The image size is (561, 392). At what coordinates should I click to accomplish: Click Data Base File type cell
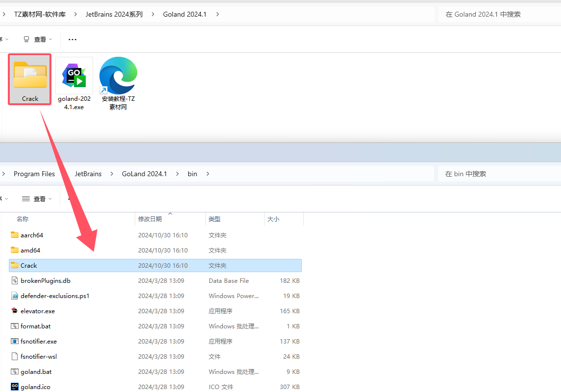[229, 280]
